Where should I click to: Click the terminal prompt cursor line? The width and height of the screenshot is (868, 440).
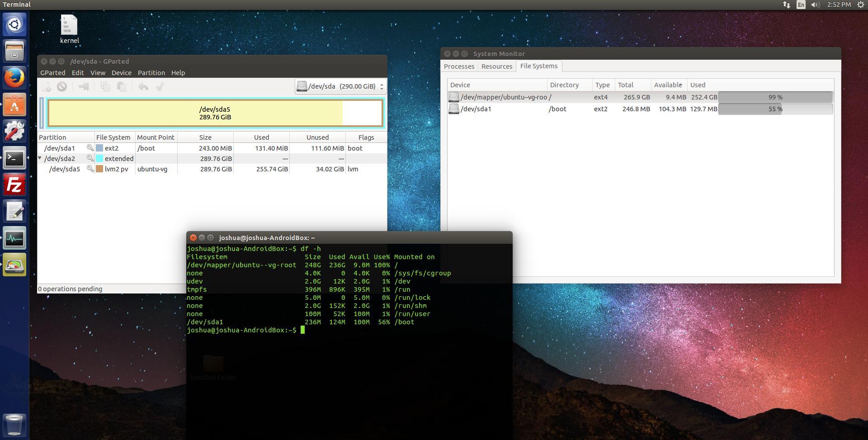tap(245, 330)
